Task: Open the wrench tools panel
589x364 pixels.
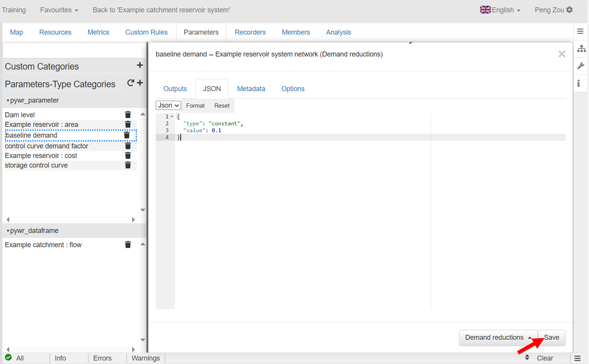Action: 581,66
